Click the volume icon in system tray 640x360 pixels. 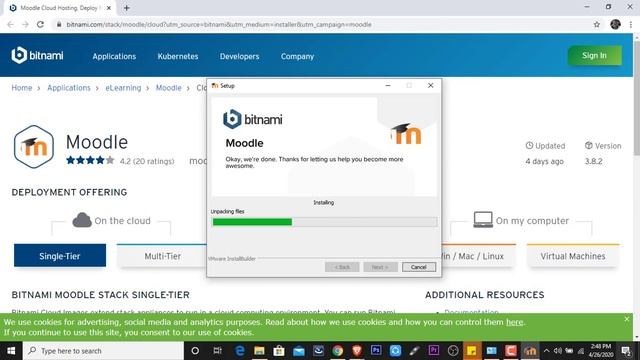[558, 351]
